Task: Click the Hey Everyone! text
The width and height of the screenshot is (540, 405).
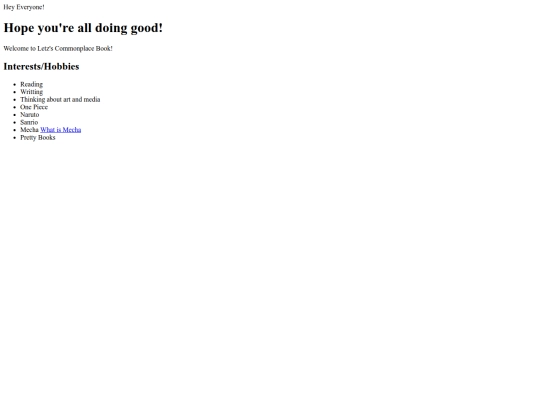Action: pos(24,7)
